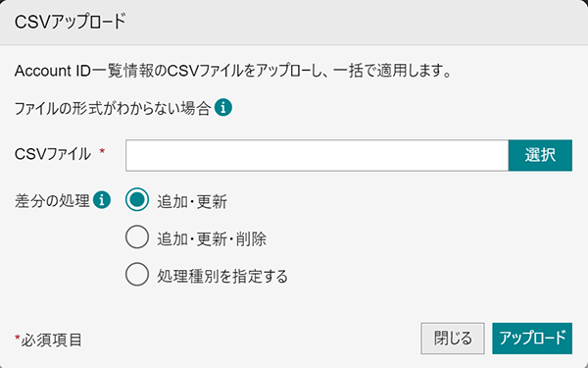This screenshot has height=368, width=588.
Task: Click the *必須項目 note at bottom
Action: pyautogui.click(x=48, y=341)
